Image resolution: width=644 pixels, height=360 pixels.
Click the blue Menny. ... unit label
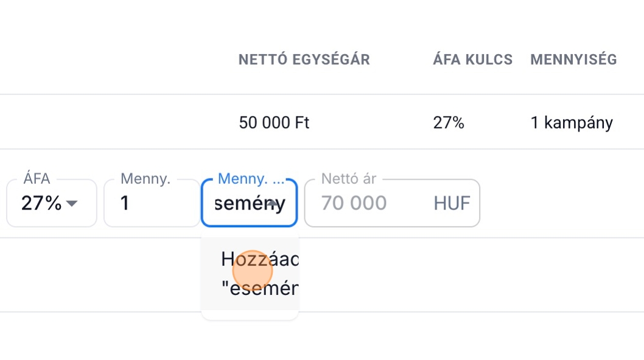pyautogui.click(x=251, y=178)
